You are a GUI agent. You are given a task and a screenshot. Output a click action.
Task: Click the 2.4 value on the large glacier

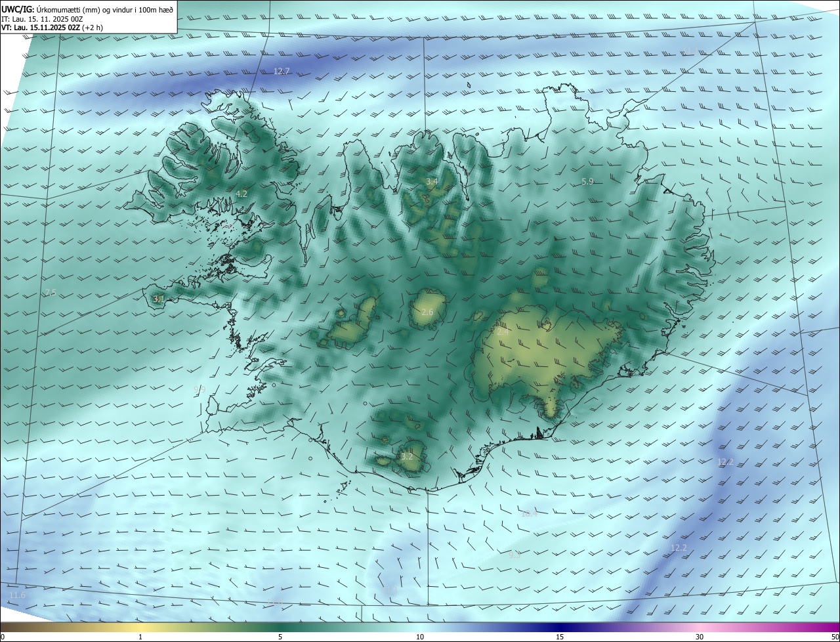tap(503, 332)
